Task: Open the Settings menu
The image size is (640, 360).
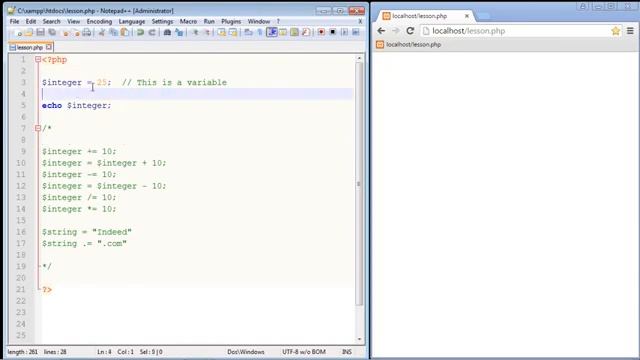Action: (162, 21)
